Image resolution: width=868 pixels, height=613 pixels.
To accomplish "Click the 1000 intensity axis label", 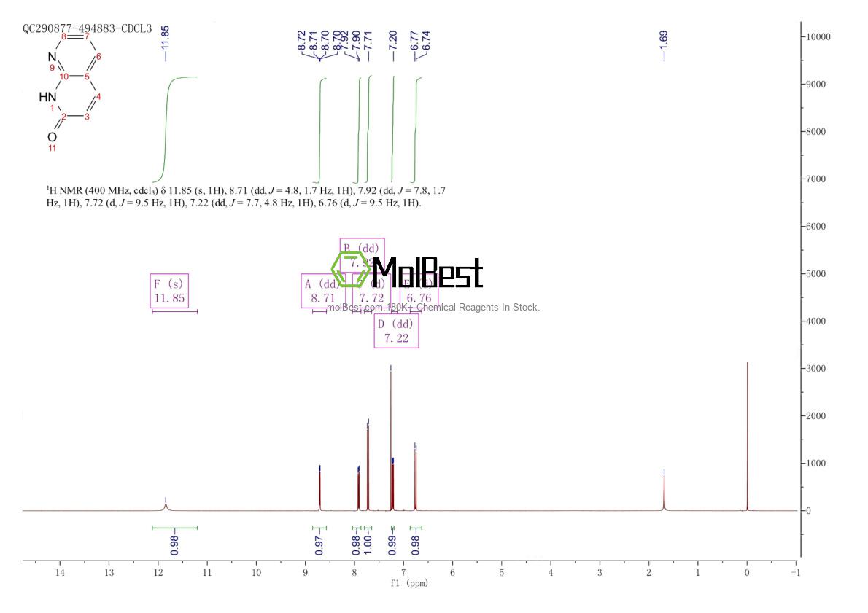I will [816, 464].
